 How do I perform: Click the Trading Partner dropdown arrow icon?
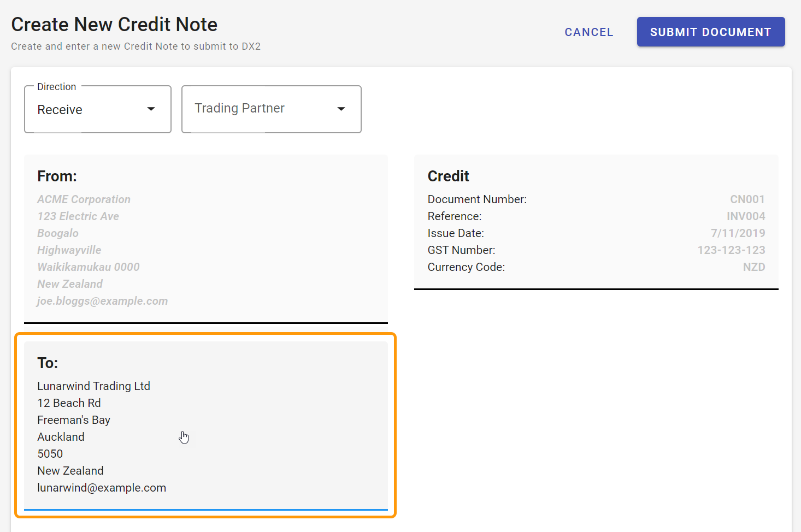click(341, 109)
